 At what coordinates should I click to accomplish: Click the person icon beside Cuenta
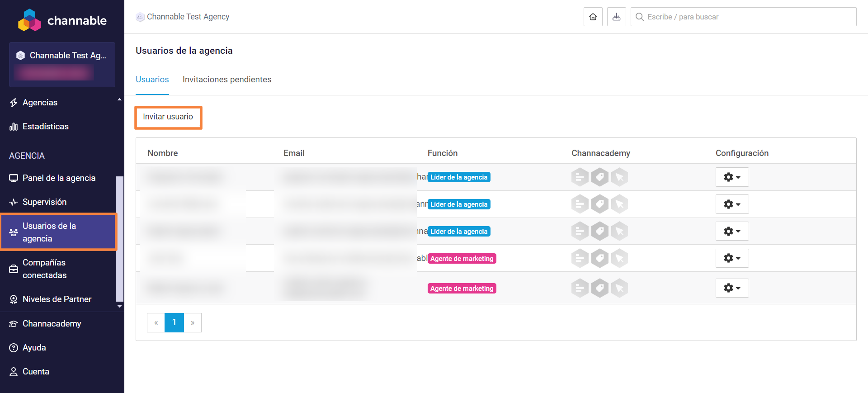14,372
